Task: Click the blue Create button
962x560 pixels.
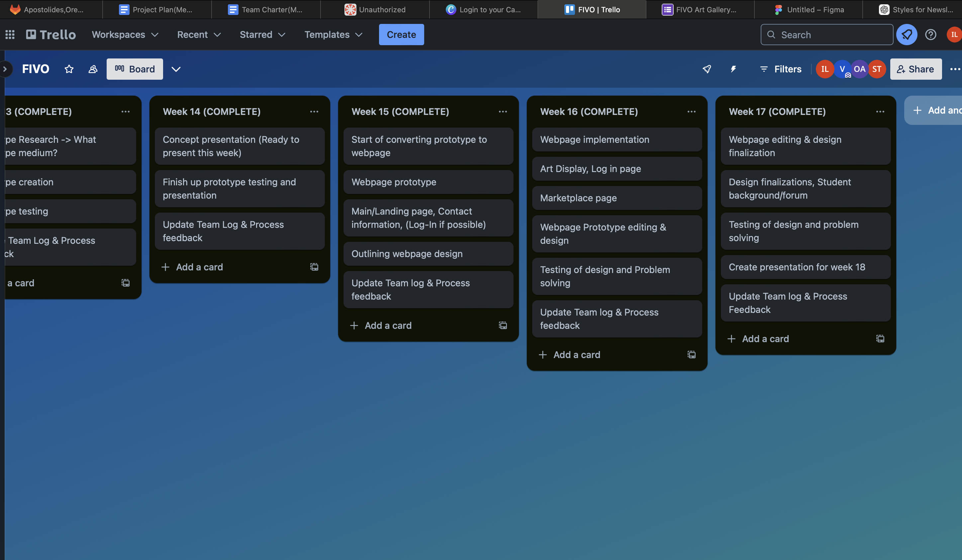Action: (x=401, y=35)
